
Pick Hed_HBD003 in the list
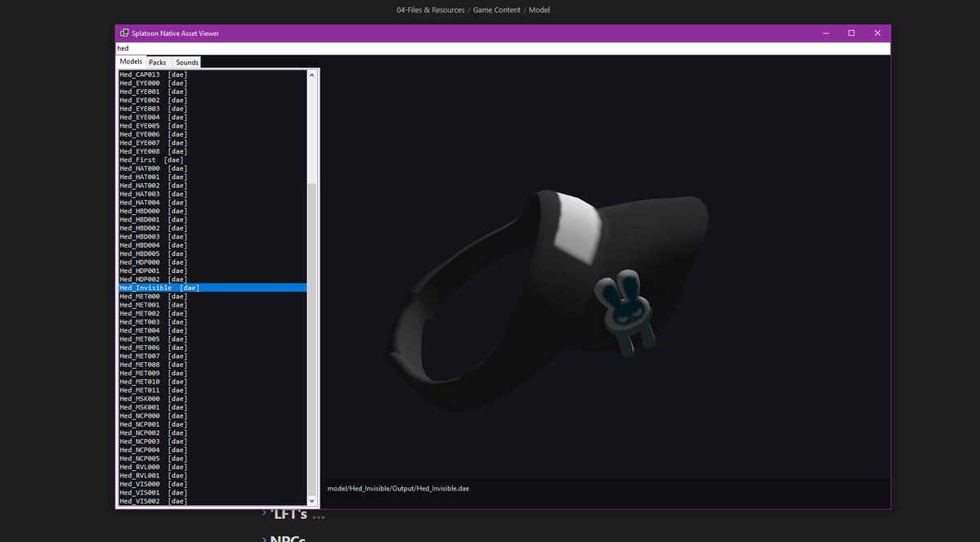click(213, 237)
